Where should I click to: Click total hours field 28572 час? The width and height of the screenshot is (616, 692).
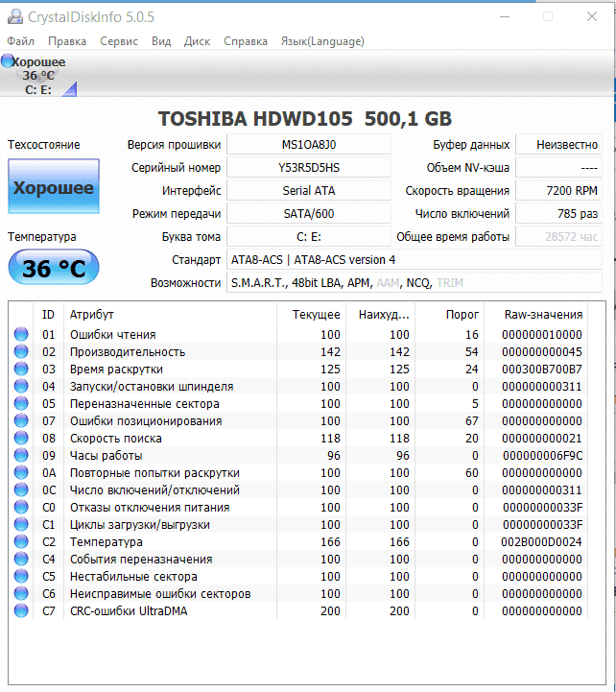(x=559, y=236)
